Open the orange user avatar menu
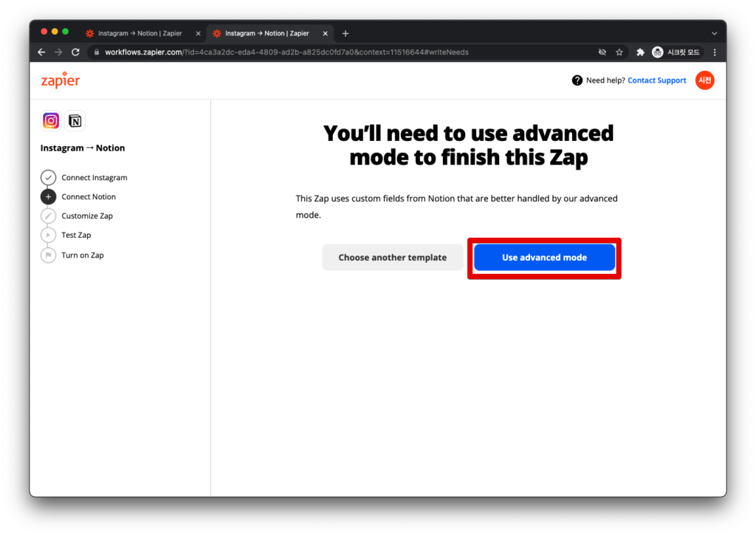The width and height of the screenshot is (756, 536). (x=705, y=80)
